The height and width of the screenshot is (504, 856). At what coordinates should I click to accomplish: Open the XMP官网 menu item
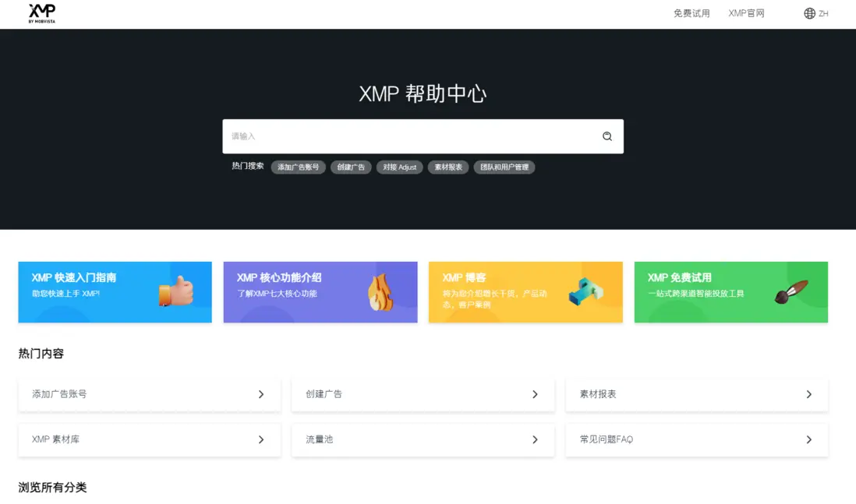746,12
